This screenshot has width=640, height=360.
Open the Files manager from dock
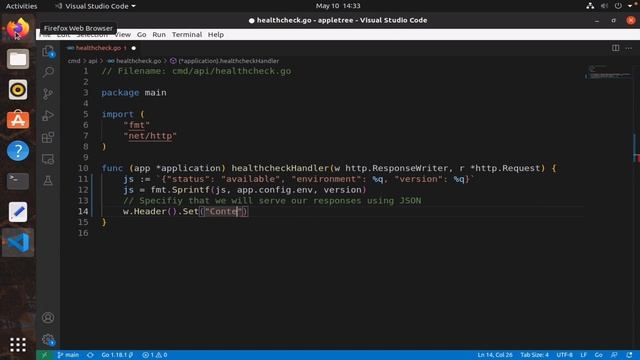[18, 59]
